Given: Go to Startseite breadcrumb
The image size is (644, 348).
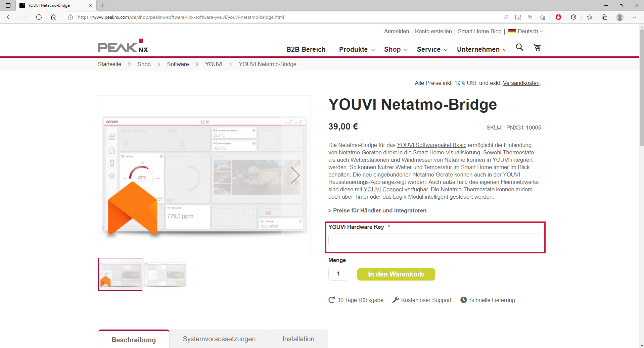Looking at the screenshot, I should point(109,64).
